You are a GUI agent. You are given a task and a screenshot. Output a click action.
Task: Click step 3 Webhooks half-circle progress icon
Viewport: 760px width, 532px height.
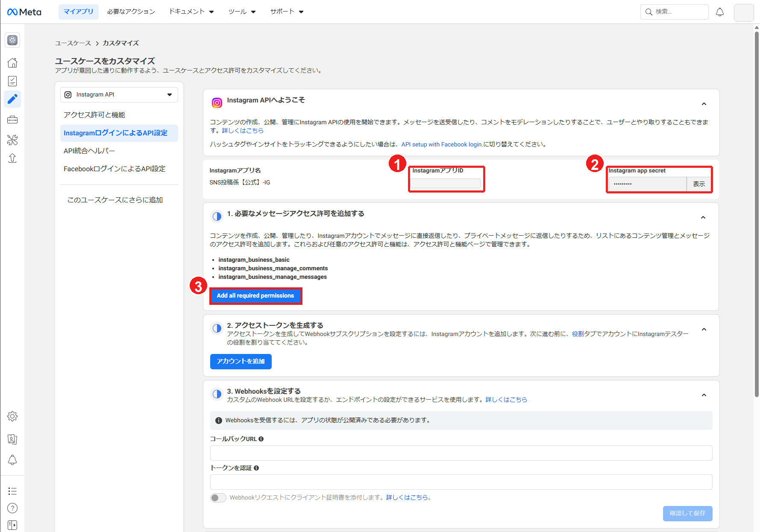click(x=217, y=394)
